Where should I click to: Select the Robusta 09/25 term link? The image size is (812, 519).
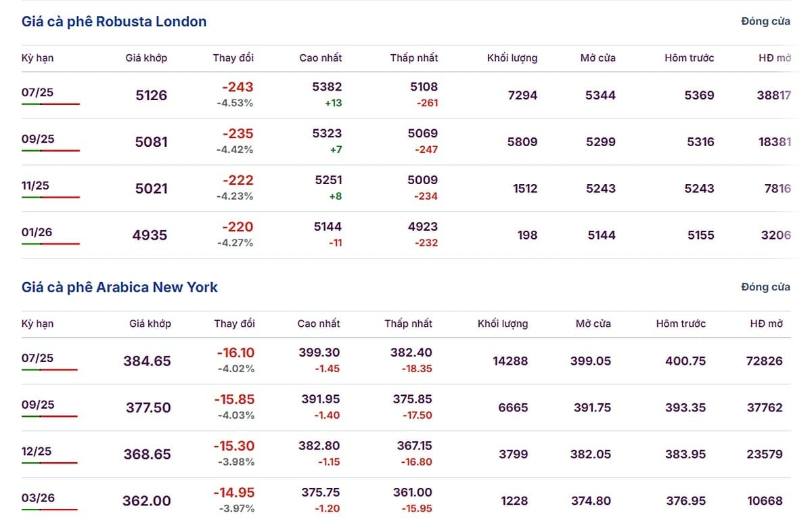click(38, 139)
